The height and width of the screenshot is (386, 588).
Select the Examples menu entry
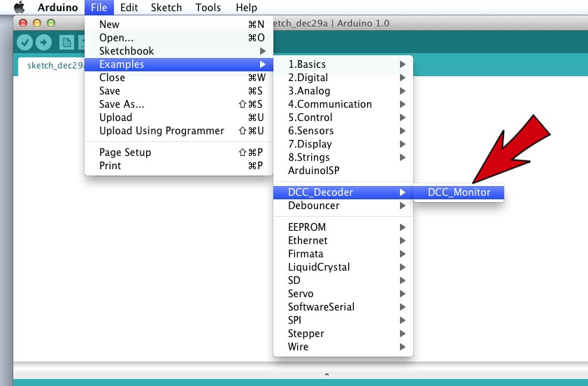point(179,64)
